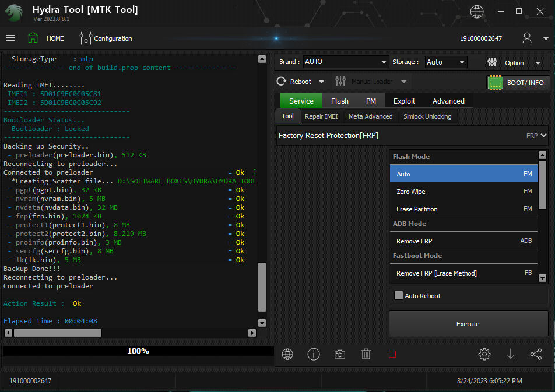
Task: Click the red stop square icon
Action: pos(392,354)
